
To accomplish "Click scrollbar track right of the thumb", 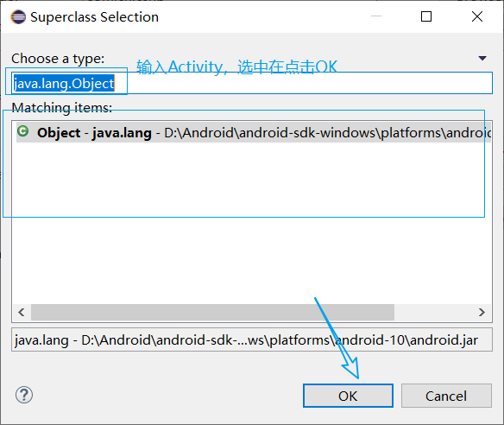I will [x=433, y=312].
